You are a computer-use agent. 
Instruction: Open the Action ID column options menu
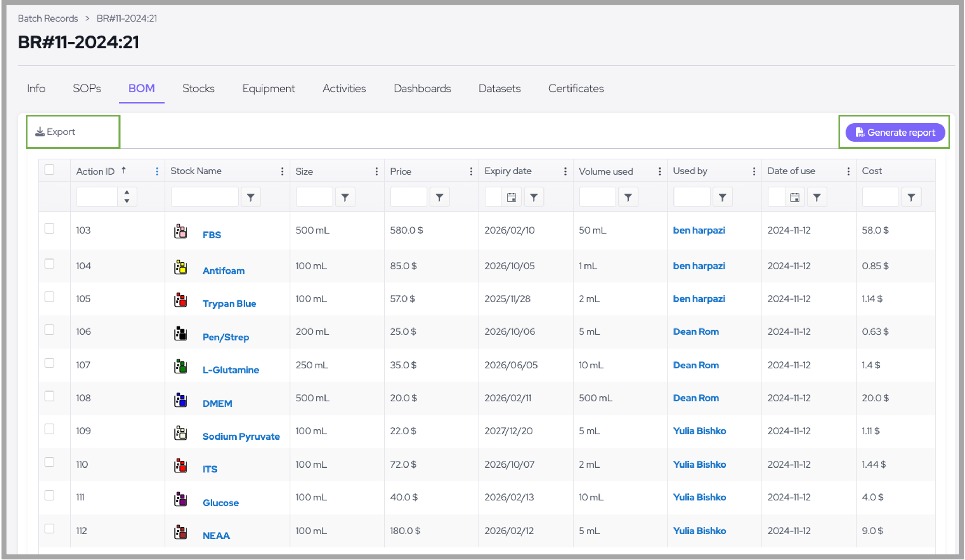point(157,172)
